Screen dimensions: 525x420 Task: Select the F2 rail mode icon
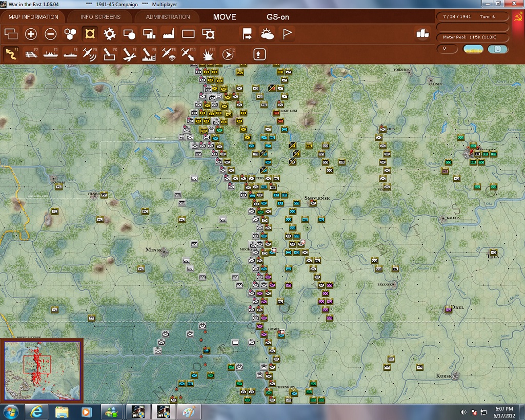31,54
